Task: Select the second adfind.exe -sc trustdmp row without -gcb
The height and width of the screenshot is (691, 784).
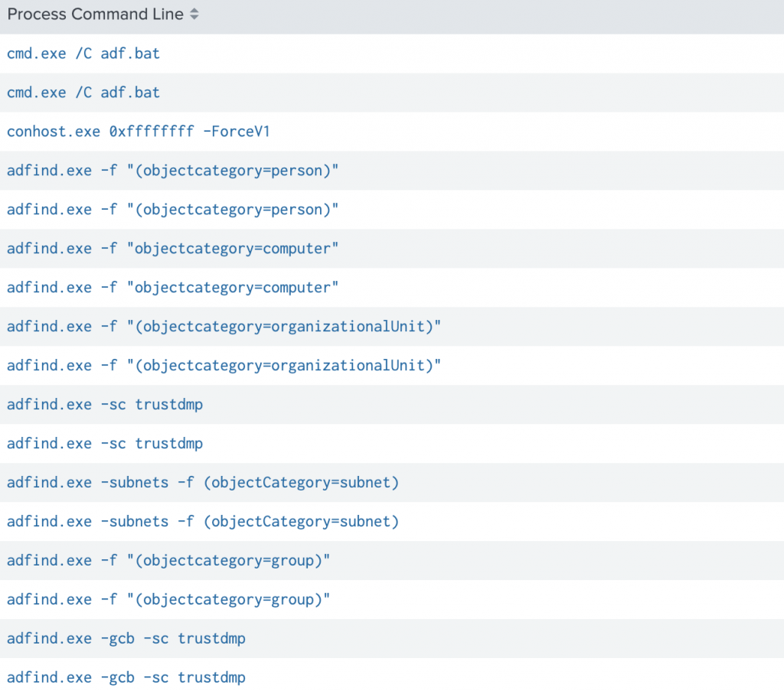Action: coord(105,444)
